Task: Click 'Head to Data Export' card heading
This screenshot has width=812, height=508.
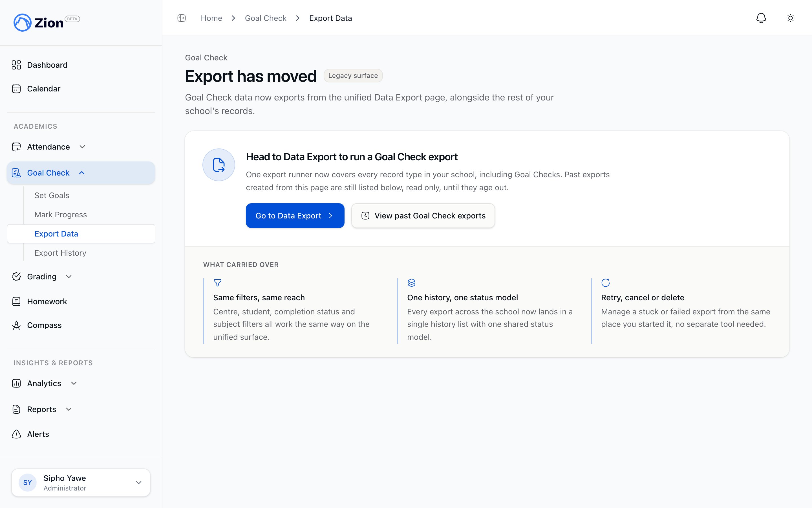Action: (352, 157)
